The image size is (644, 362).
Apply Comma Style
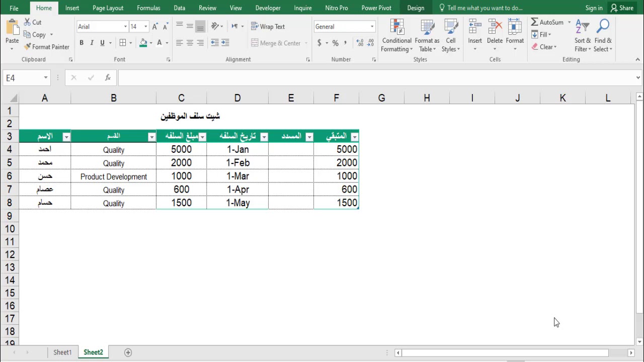(345, 43)
